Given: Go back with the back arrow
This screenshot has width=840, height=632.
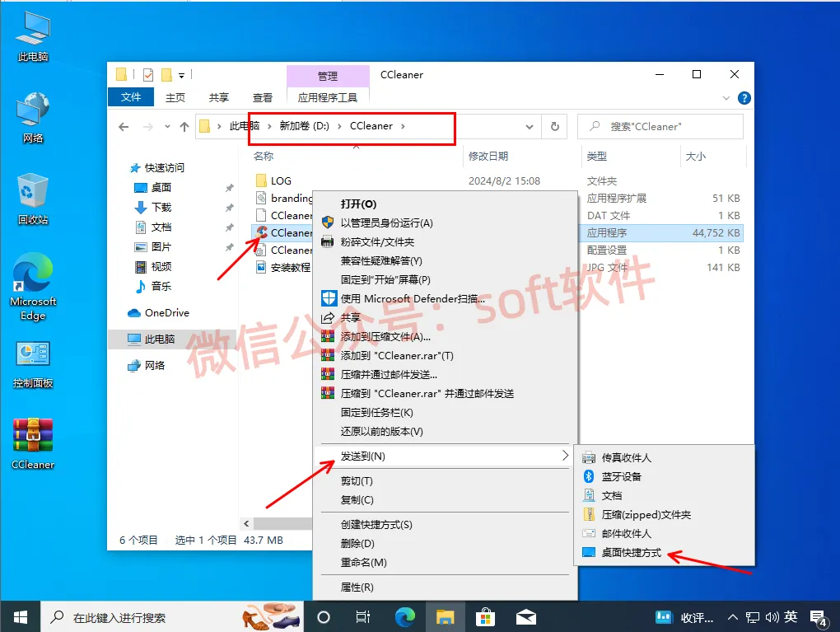Looking at the screenshot, I should (x=124, y=127).
